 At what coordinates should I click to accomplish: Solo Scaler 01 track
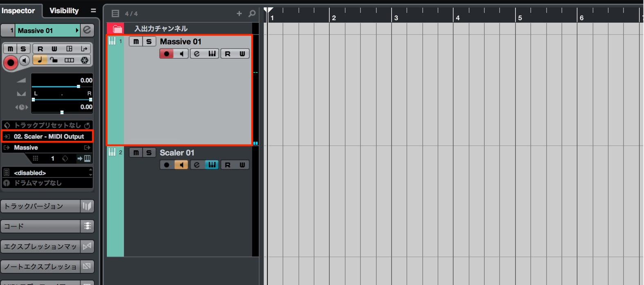click(149, 153)
